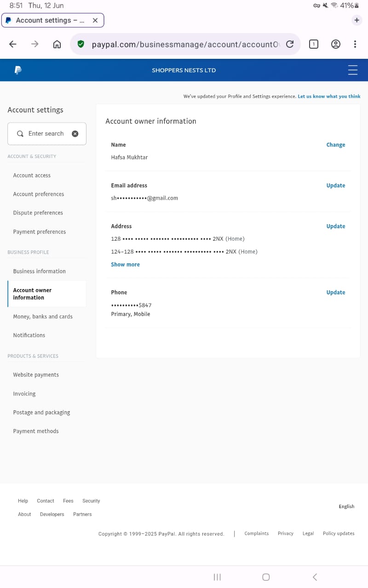Go to Account access settings
This screenshot has height=588, width=368.
point(32,175)
